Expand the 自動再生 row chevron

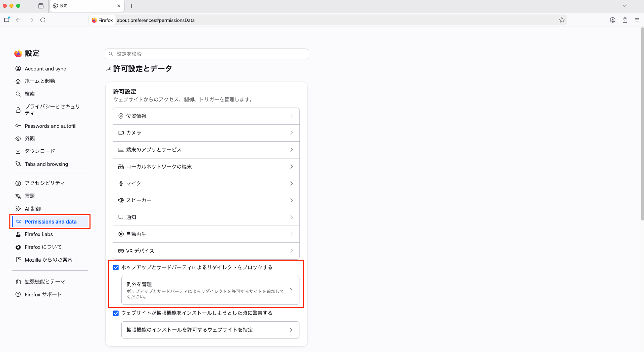291,234
